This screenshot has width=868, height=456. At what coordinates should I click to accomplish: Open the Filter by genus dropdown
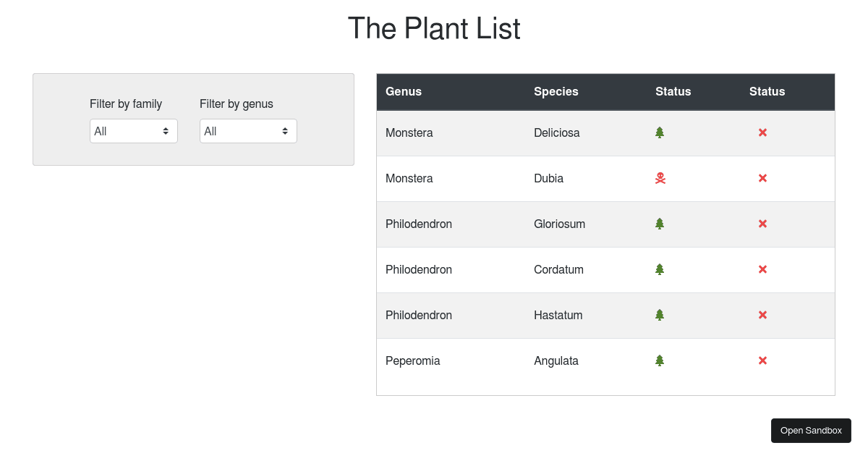tap(248, 131)
